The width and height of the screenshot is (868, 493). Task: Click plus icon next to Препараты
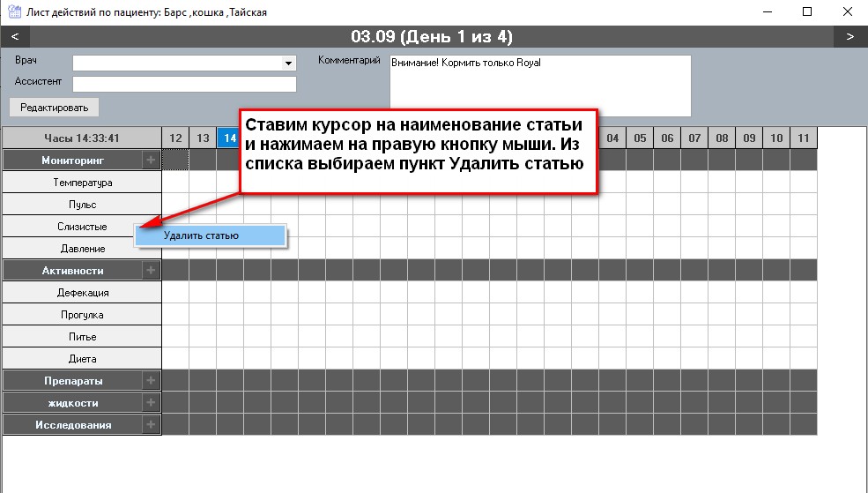point(151,381)
